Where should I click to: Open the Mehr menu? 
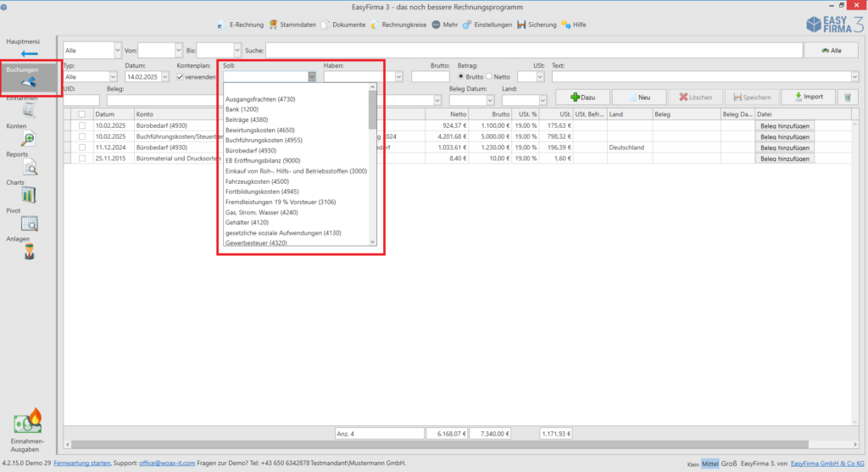click(x=445, y=25)
